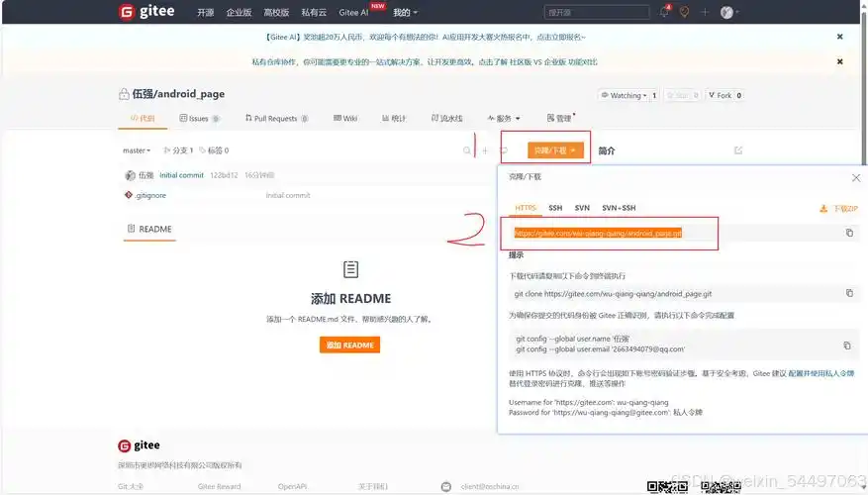The image size is (868, 495).
Task: Click the OpenAPI footer link
Action: [292, 487]
